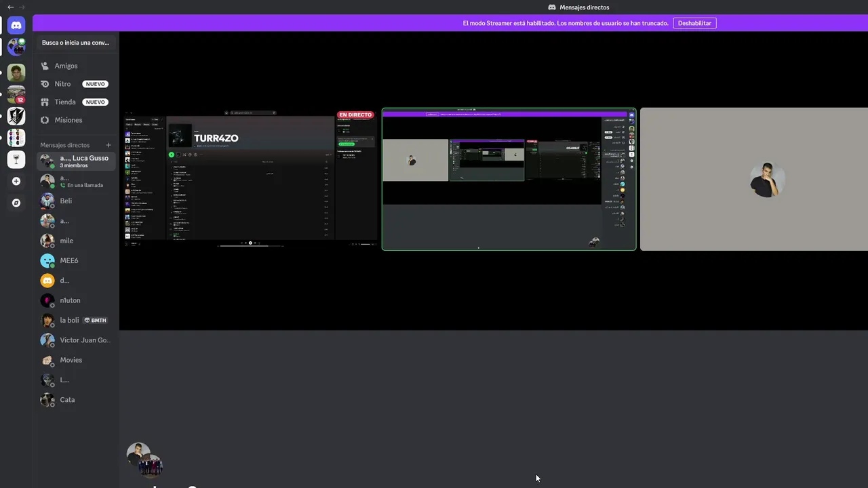Open the DM marked En una llamada

pyautogui.click(x=76, y=181)
